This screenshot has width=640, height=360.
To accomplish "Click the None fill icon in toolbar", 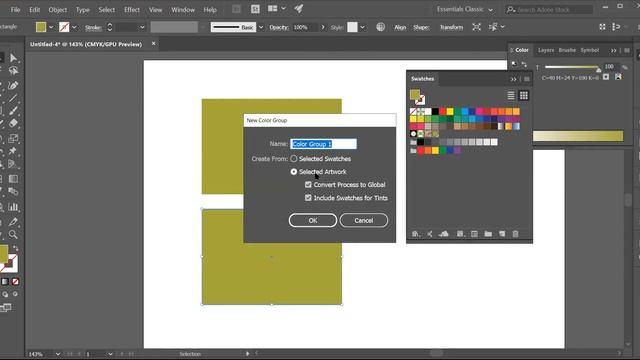I will (16, 282).
